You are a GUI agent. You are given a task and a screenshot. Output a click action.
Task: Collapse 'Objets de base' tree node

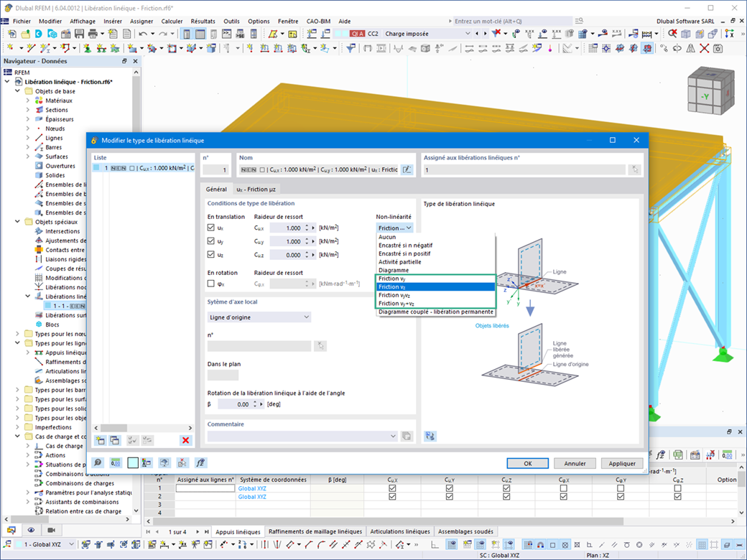[x=18, y=91]
